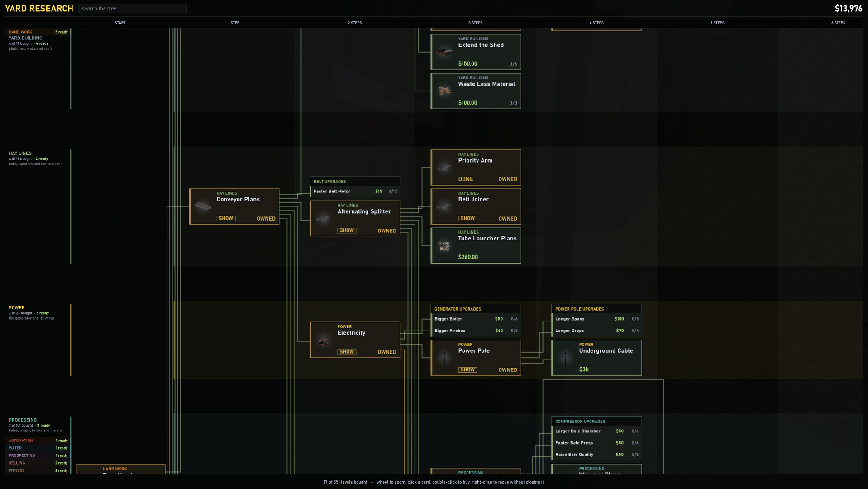Click the 4 STEPS column header
Screen dimensions: 868x489
(596, 23)
